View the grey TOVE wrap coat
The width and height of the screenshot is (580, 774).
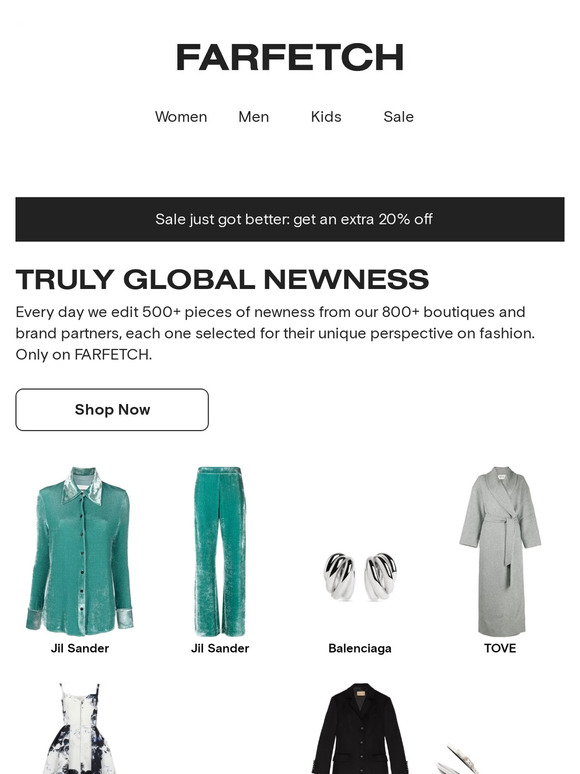500,551
